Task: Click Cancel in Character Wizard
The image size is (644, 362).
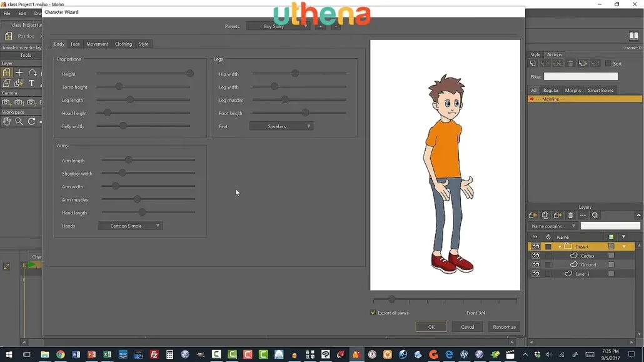Action: pyautogui.click(x=468, y=327)
